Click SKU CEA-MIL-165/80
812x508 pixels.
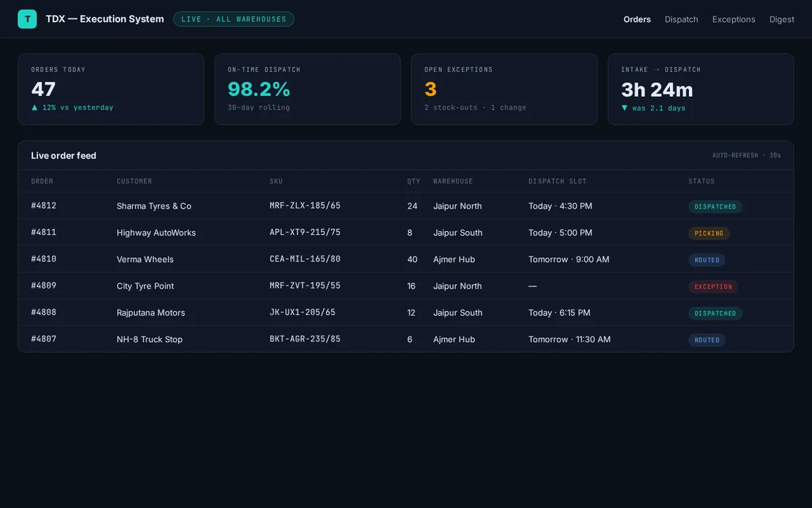[x=305, y=259]
